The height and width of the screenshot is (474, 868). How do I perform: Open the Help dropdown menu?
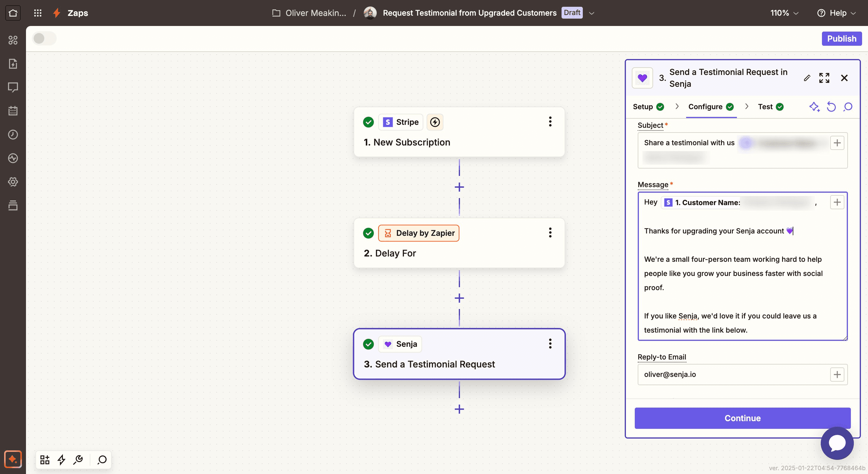pyautogui.click(x=836, y=13)
